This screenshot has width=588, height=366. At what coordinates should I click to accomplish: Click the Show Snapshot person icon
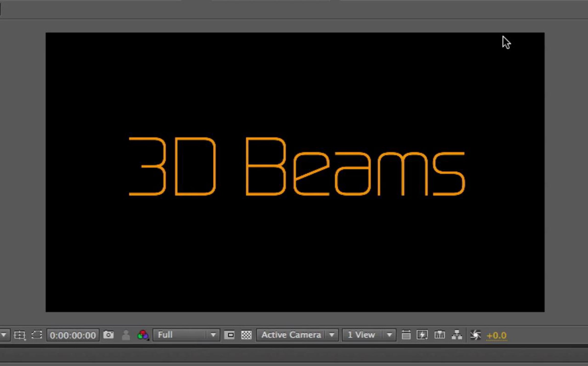tap(126, 335)
